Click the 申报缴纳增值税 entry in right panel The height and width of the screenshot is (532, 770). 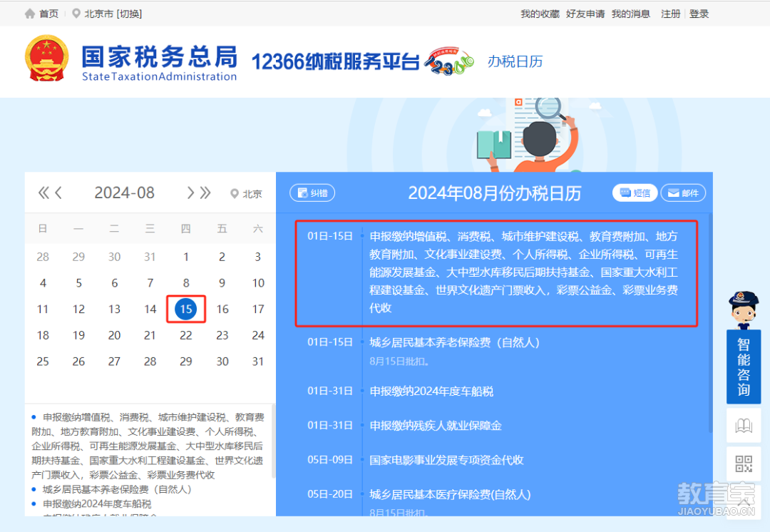[523, 272]
